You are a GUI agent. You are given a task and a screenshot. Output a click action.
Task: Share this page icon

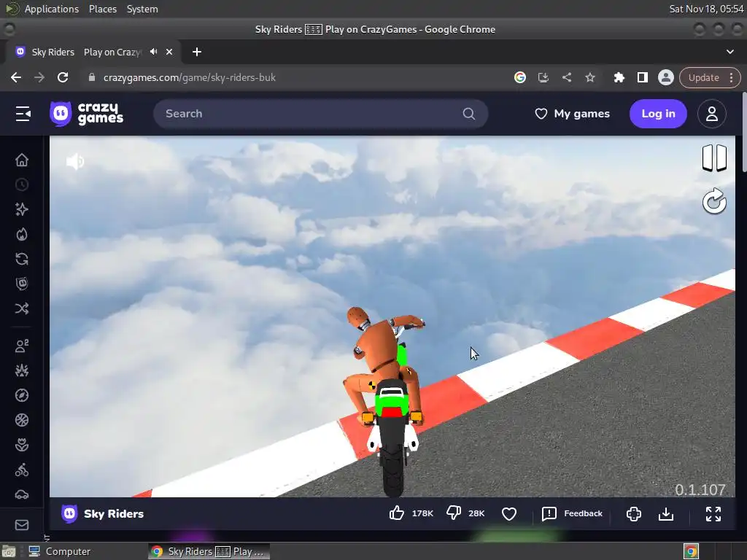[566, 77]
